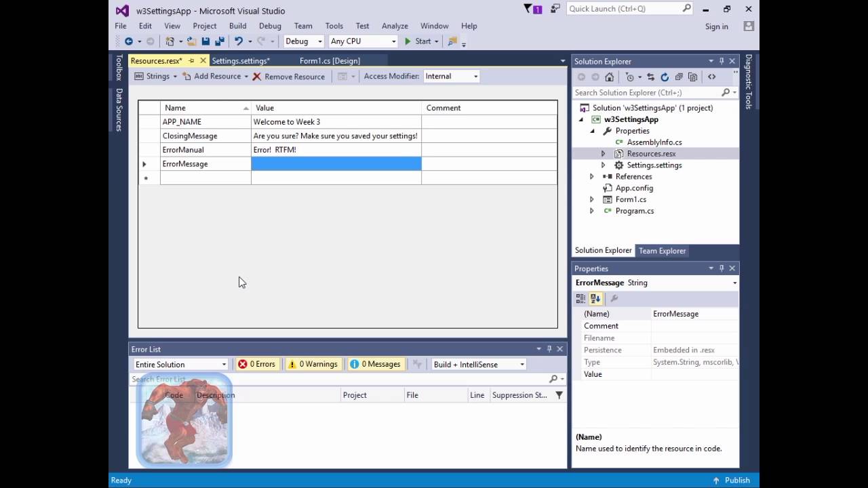Click Show All Files icon
Viewport: 868px width, 488px height.
pos(692,77)
